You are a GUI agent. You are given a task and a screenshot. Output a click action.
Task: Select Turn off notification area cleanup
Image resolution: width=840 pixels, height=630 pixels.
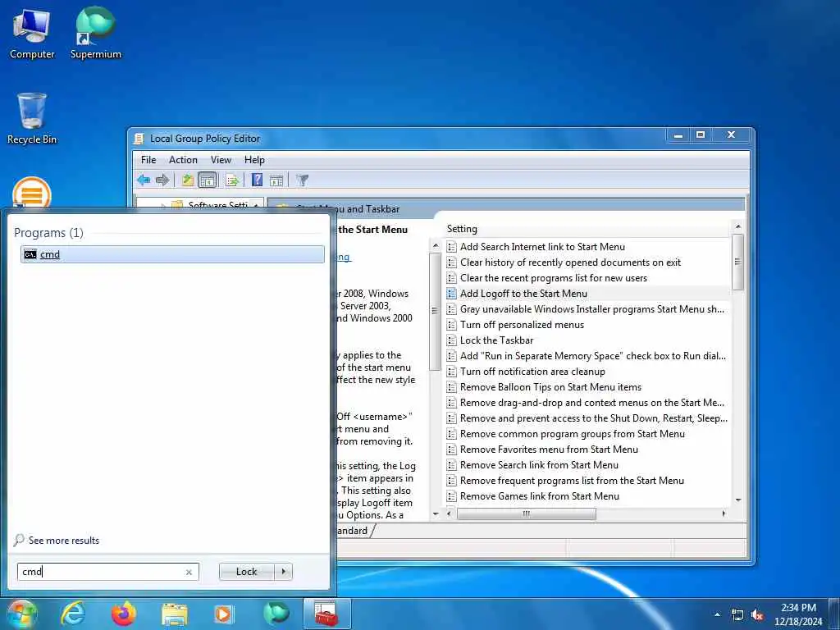[x=532, y=372]
